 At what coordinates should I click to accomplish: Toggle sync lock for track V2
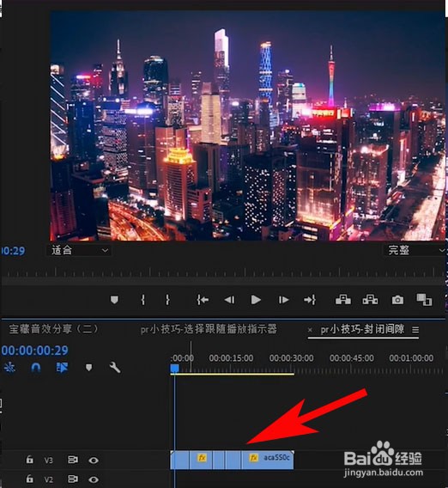[73, 479]
